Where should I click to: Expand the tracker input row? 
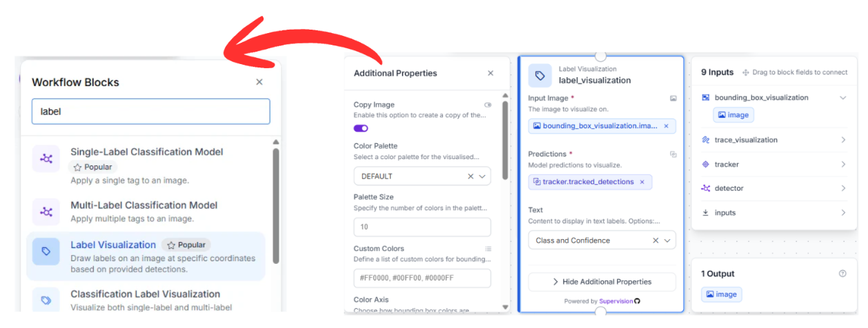coord(773,165)
